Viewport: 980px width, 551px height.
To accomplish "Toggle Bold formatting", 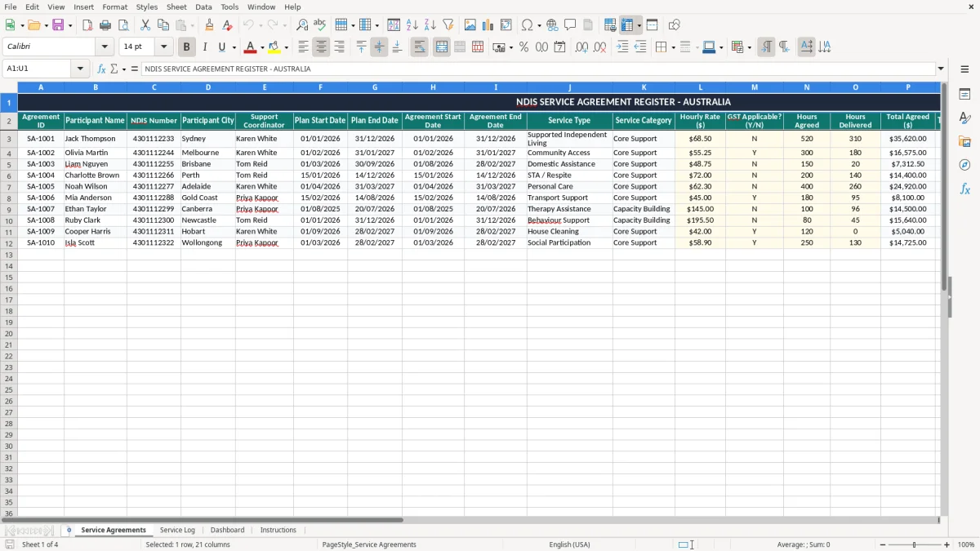I will pyautogui.click(x=187, y=47).
